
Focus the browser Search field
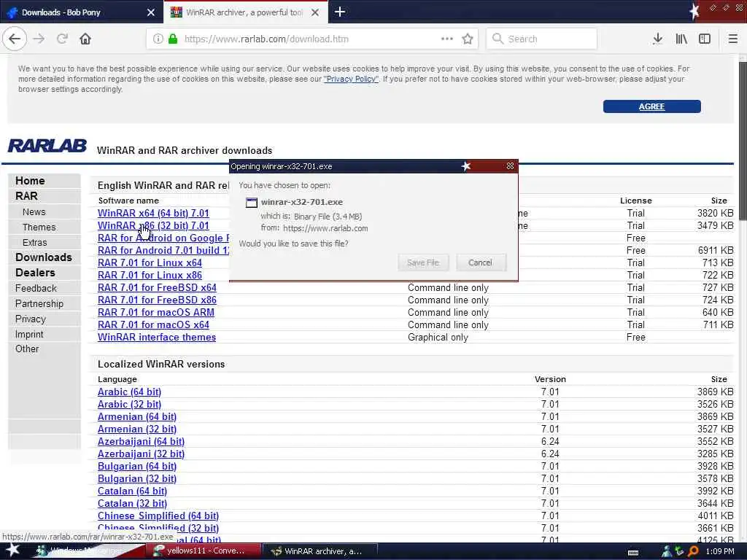[542, 39]
